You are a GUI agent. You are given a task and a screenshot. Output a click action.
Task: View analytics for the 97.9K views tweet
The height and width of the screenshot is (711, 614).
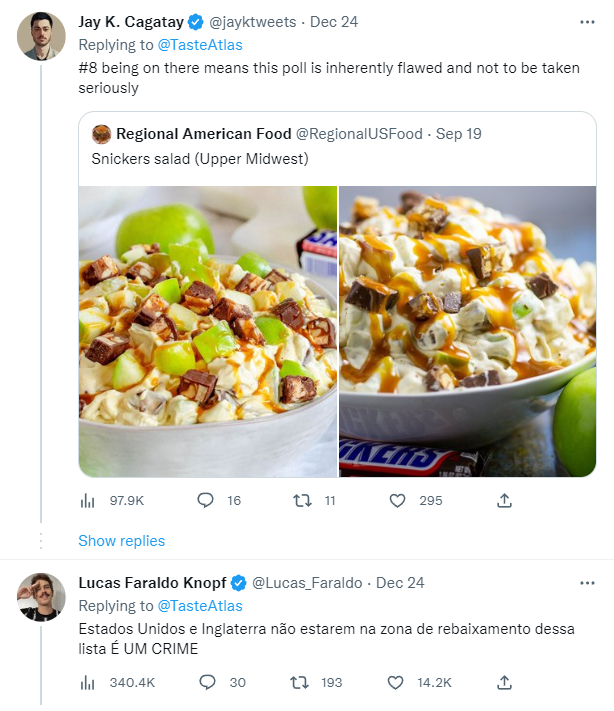point(87,500)
